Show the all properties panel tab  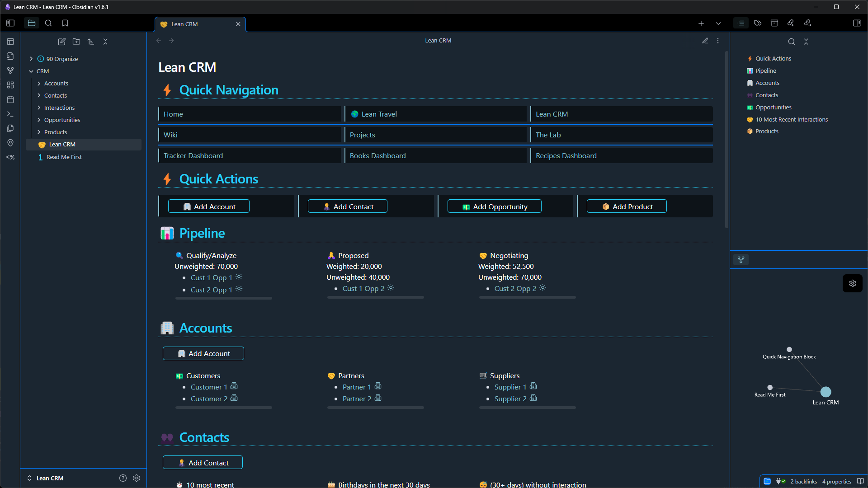(x=774, y=23)
